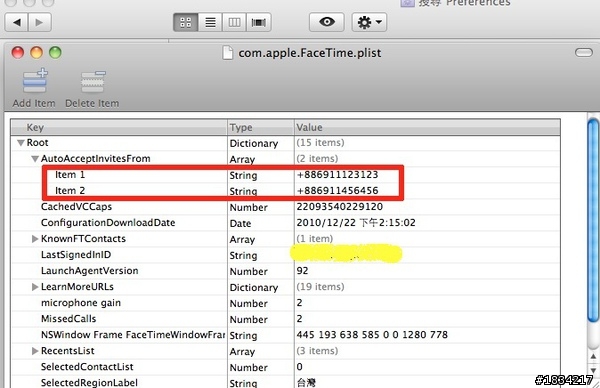Image resolution: width=600 pixels, height=388 pixels.
Task: Click the yellow minimize button of plist window
Action: 36,53
